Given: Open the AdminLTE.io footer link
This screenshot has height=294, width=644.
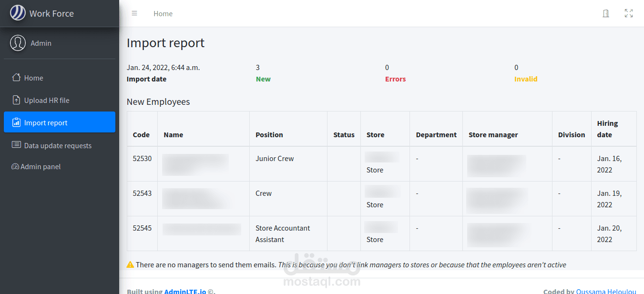Looking at the screenshot, I should coord(185,291).
